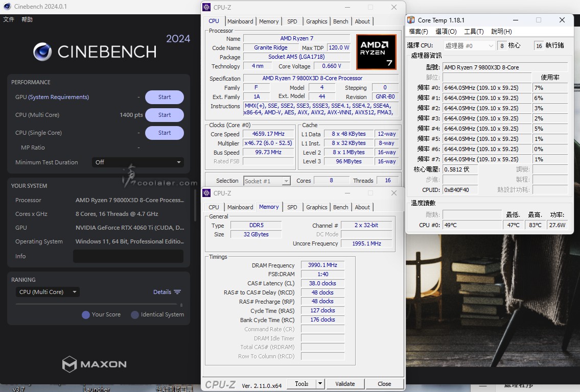Click the 0xB40F40 CPUID value
Image resolution: width=580 pixels, height=392 pixels.
[x=460, y=190]
